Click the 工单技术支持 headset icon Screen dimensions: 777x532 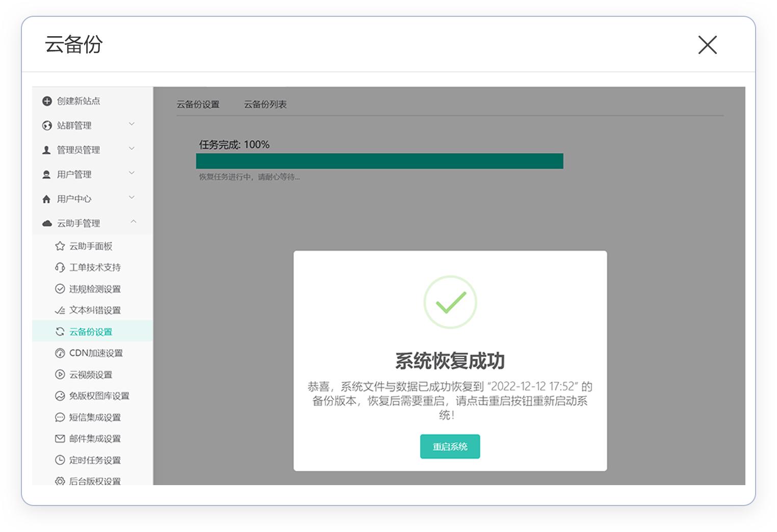pos(59,268)
